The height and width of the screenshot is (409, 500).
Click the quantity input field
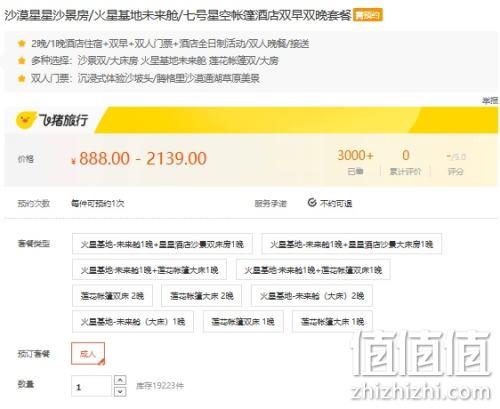click(91, 386)
